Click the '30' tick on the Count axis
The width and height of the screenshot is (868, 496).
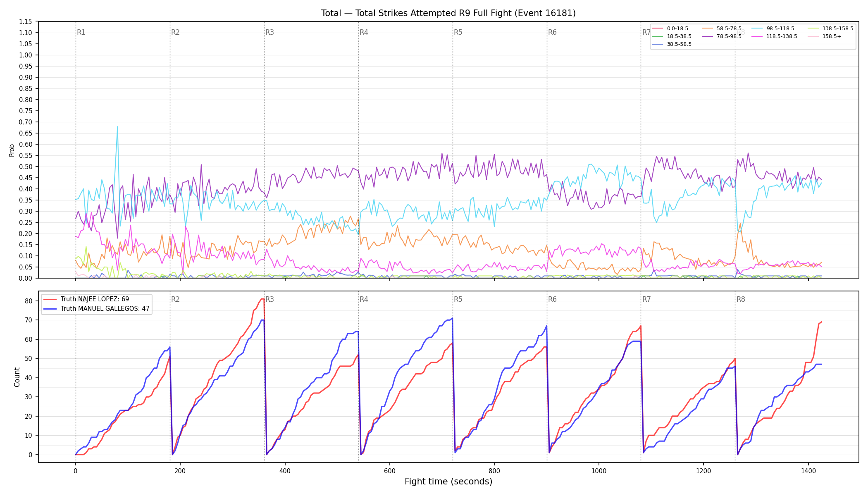pyautogui.click(x=29, y=397)
